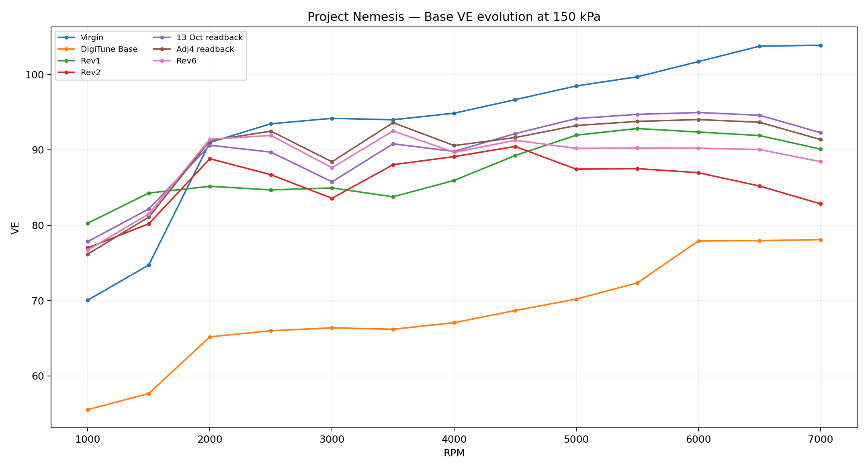The height and width of the screenshot is (470, 868).
Task: Click the 'Adj4 readback' legend label
Action: 205,49
